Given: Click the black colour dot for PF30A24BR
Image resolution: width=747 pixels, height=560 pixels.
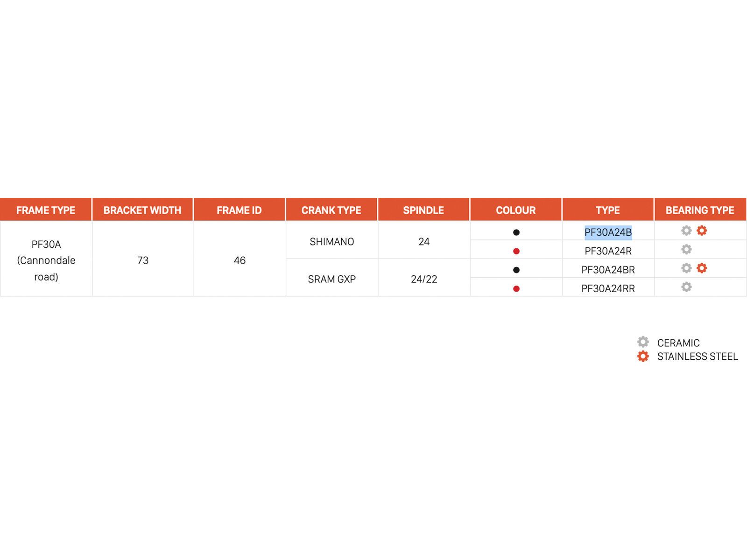Looking at the screenshot, I should 516,270.
